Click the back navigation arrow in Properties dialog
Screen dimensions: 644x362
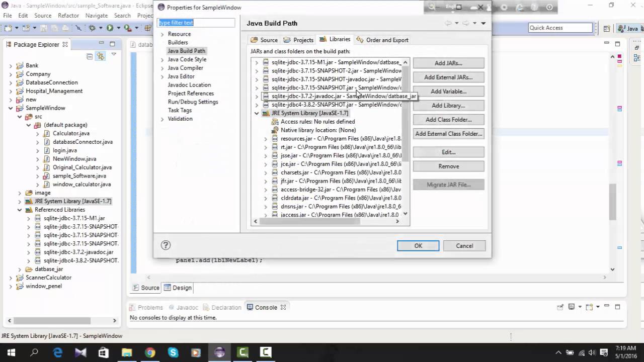[448, 23]
